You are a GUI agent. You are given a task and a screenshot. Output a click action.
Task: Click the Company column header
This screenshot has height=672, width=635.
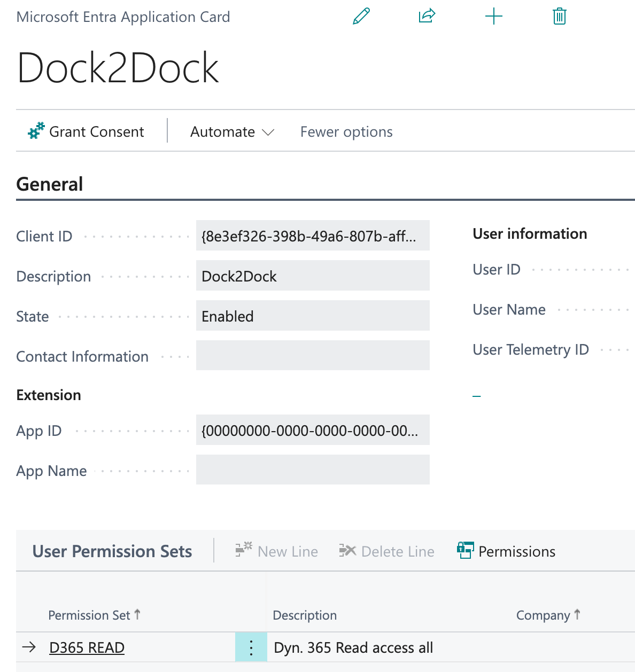click(548, 615)
